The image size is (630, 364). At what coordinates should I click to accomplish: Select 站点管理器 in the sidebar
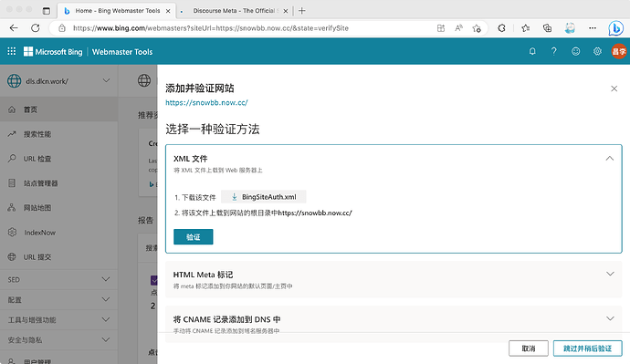58,183
